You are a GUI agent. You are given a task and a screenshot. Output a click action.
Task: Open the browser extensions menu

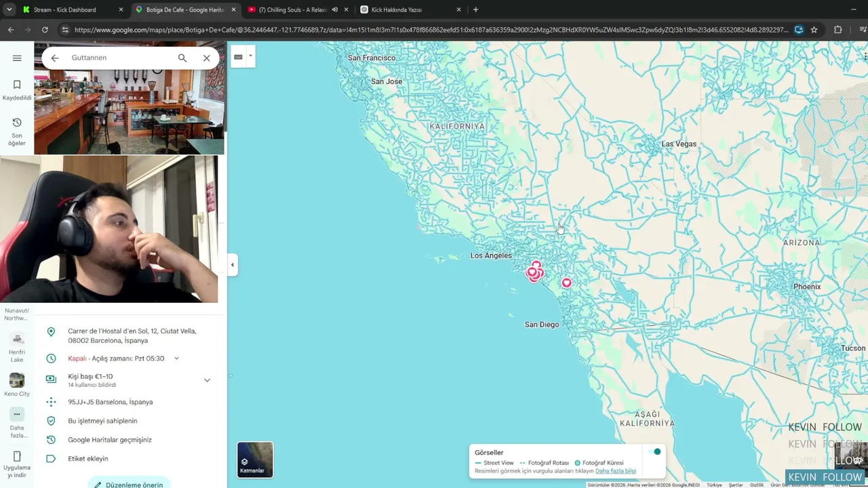(x=838, y=30)
